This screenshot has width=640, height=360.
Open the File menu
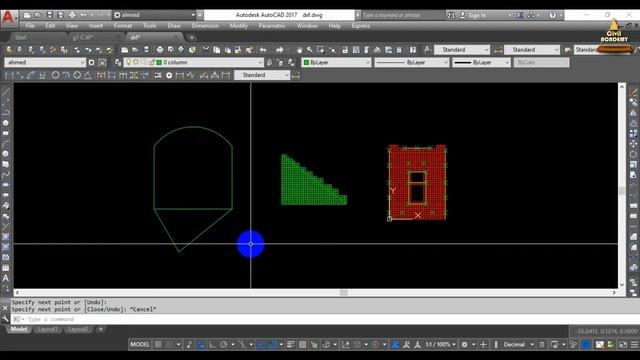pyautogui.click(x=30, y=26)
